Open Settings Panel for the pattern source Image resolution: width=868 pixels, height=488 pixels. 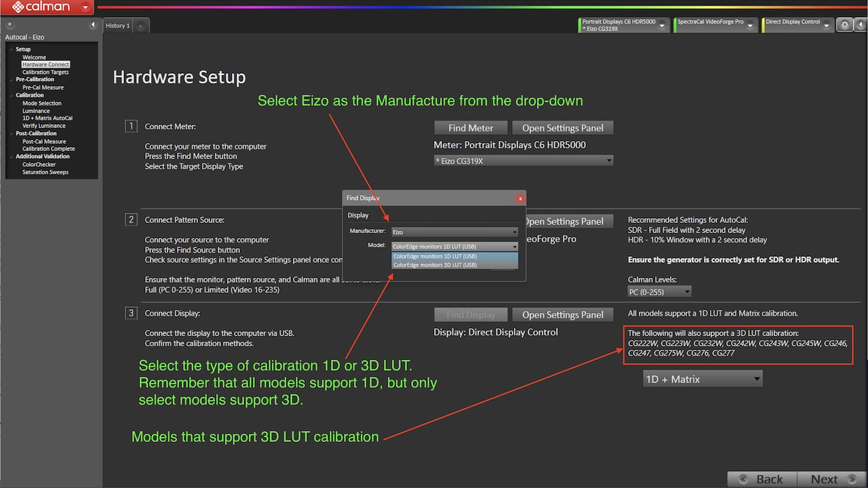(x=568, y=221)
